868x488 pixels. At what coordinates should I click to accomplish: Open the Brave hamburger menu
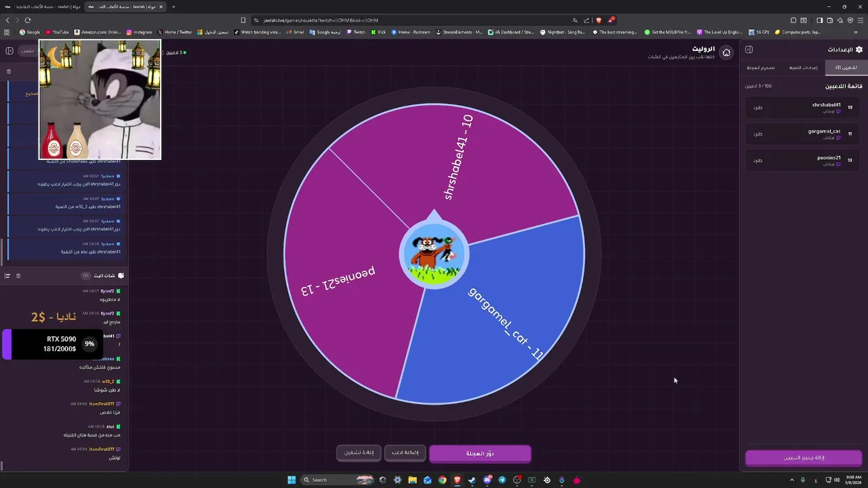pyautogui.click(x=860, y=20)
